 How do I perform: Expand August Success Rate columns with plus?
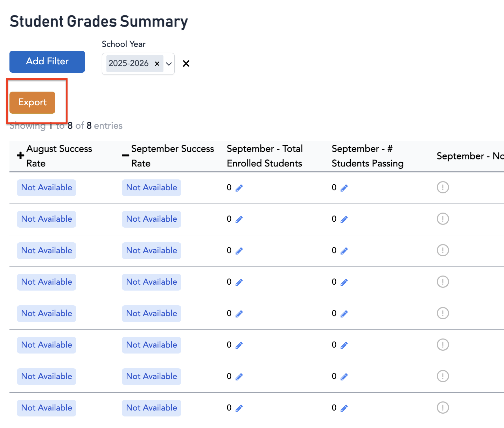click(x=21, y=156)
